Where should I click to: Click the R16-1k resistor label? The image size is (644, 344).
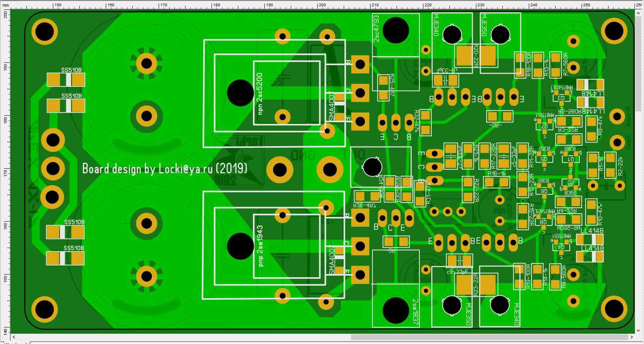496,173
